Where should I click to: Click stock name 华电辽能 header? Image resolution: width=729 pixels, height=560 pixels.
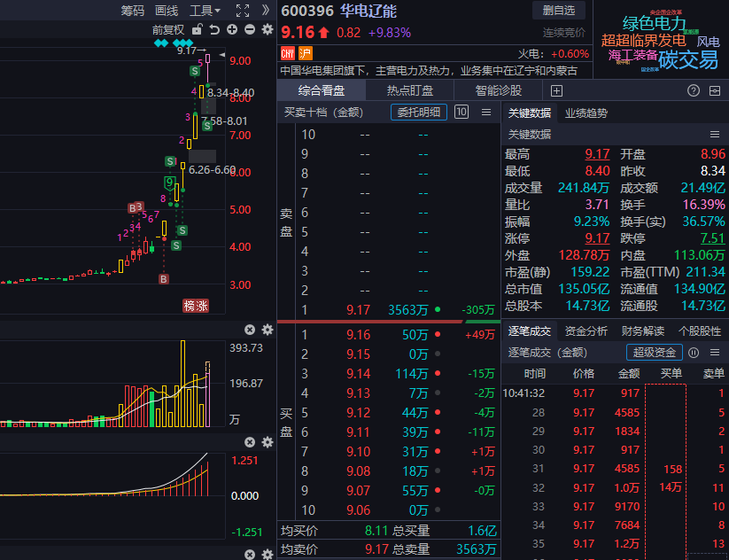point(368,11)
